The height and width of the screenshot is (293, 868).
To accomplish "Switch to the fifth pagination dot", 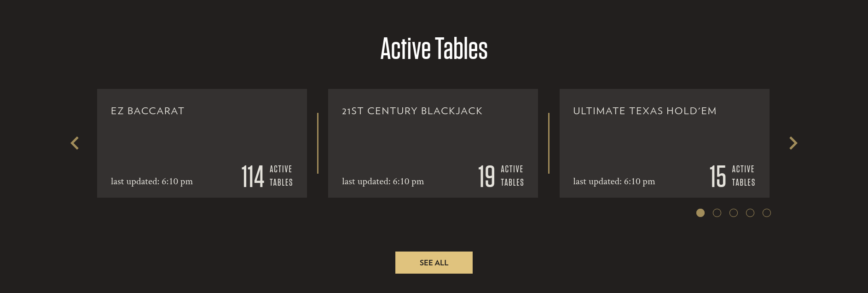I will 767,213.
